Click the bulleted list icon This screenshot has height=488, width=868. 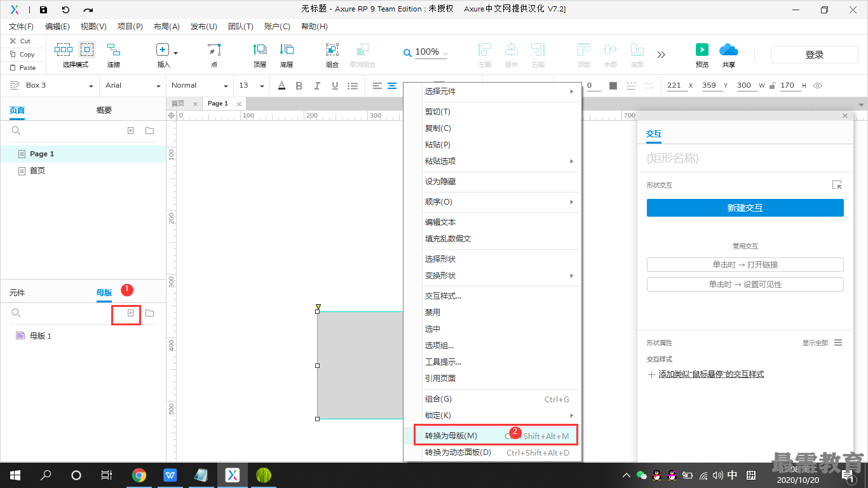coord(353,86)
